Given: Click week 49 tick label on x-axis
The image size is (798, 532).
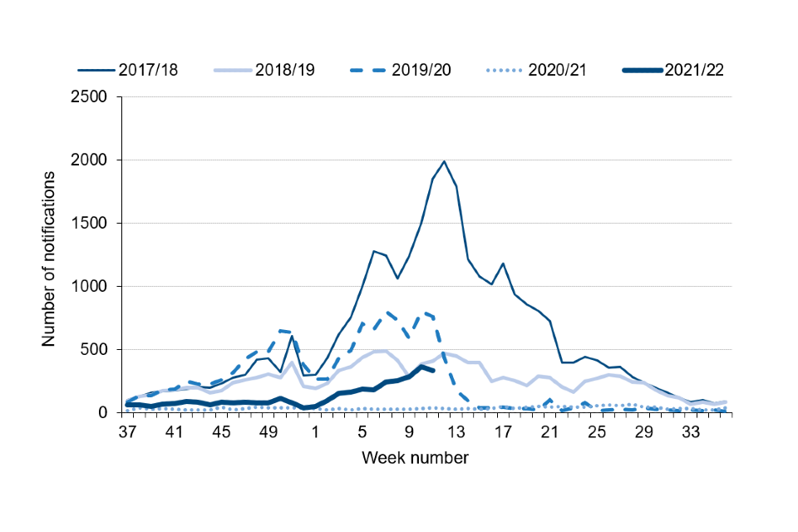Looking at the screenshot, I should tap(268, 432).
